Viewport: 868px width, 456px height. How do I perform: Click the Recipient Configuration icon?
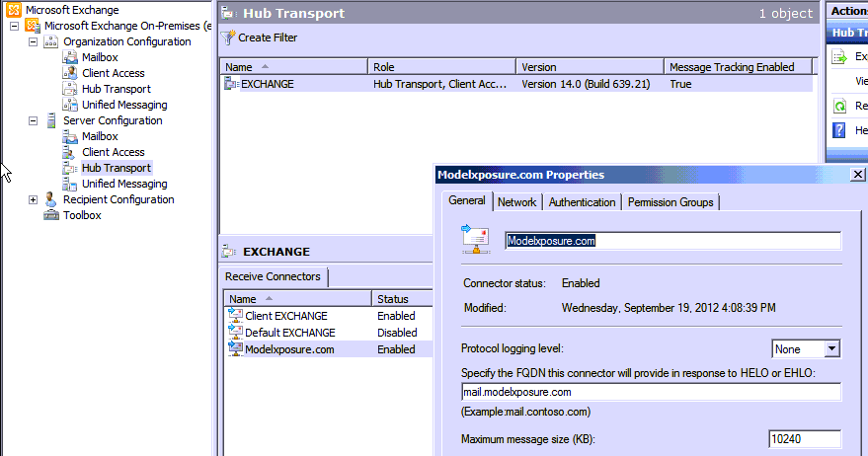51,199
